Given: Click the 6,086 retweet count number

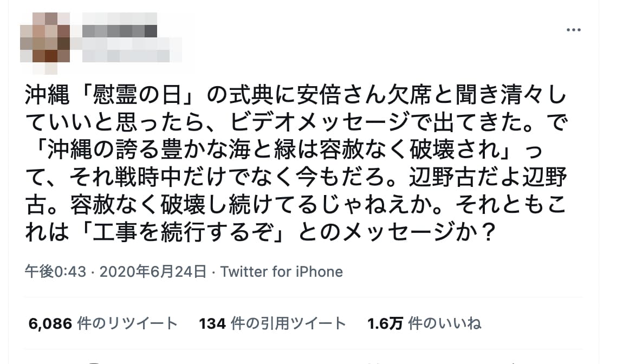Looking at the screenshot, I should tap(50, 324).
